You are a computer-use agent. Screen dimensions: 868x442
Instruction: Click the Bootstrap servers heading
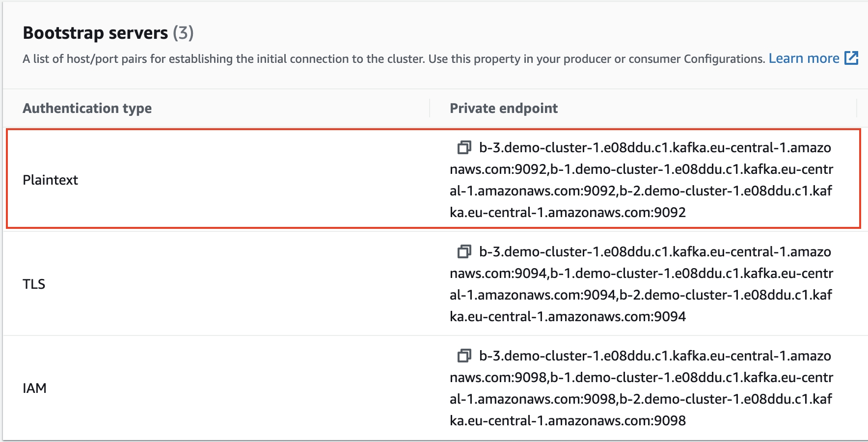(95, 33)
